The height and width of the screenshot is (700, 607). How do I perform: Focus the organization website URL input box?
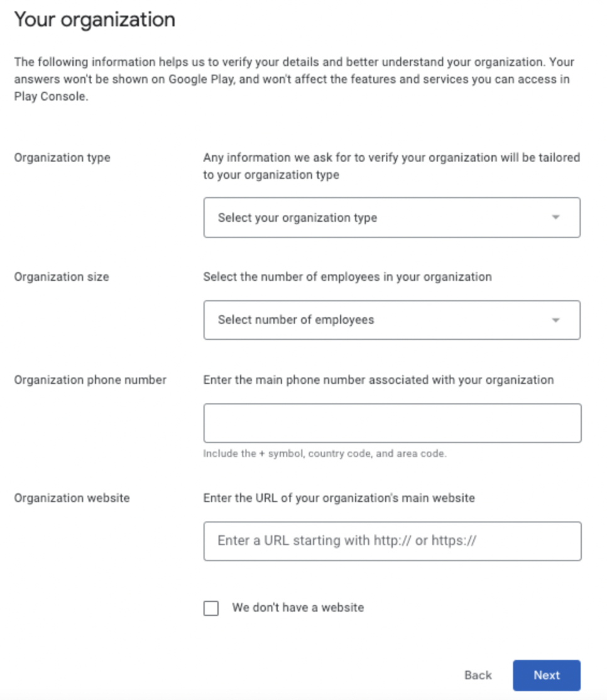[x=392, y=541]
